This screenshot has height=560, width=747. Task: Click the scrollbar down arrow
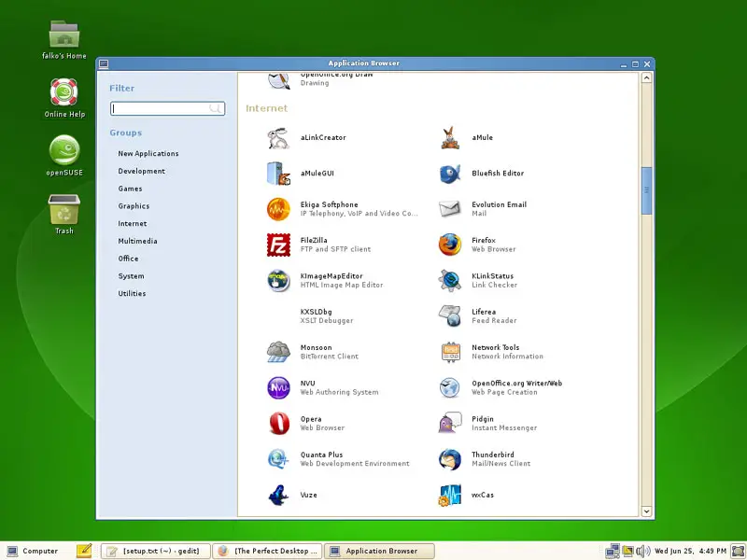click(646, 511)
